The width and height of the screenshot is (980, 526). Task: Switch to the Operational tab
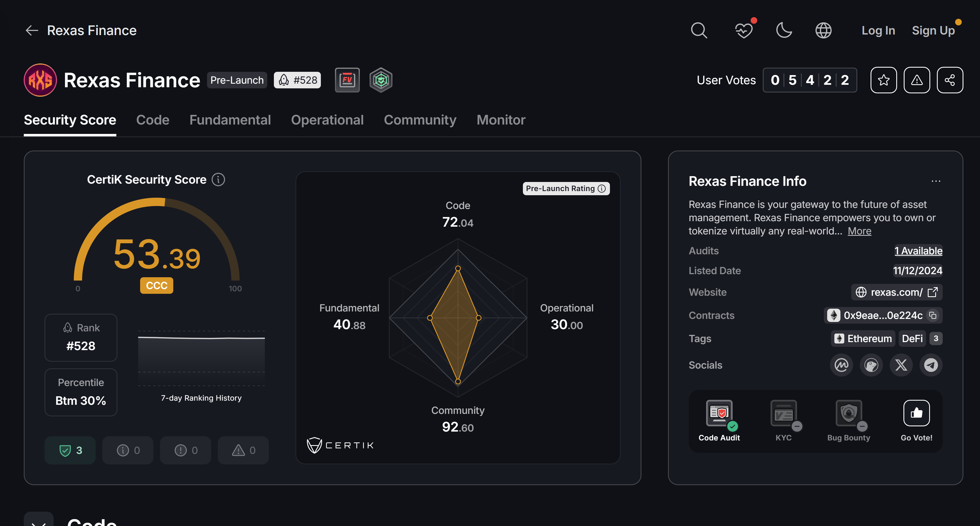pos(327,120)
